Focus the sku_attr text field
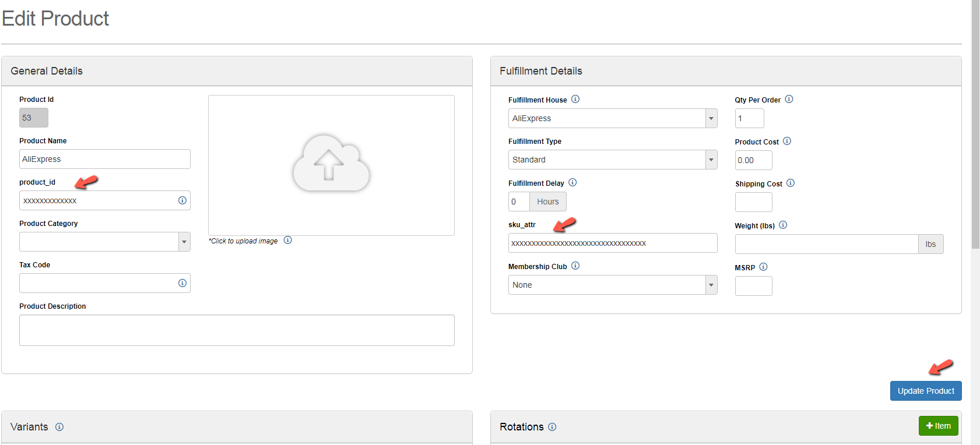Screen dimensions: 980x445 click(612, 243)
